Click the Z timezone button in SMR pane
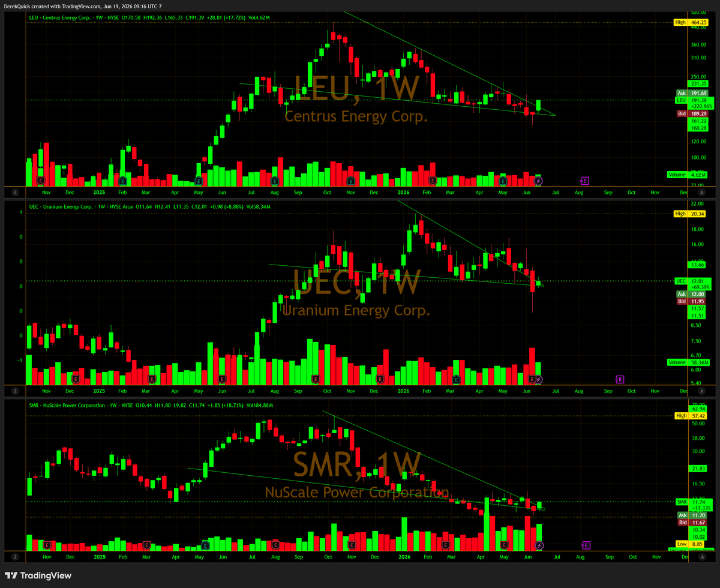 pyautogui.click(x=15, y=557)
